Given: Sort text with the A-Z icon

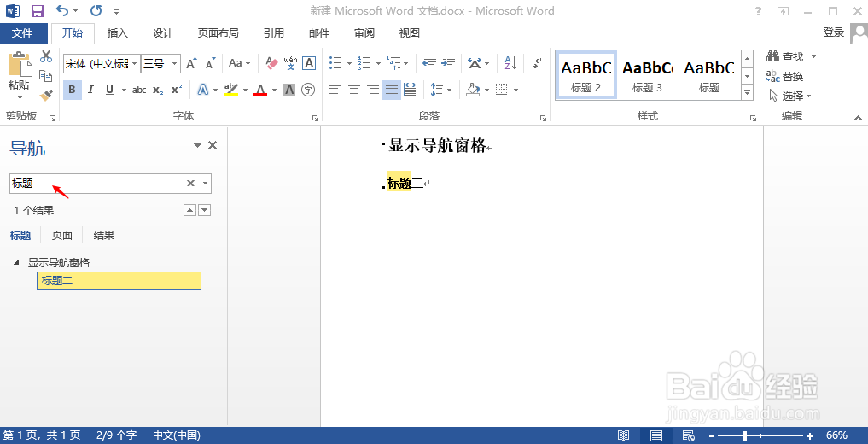Looking at the screenshot, I should 510,63.
